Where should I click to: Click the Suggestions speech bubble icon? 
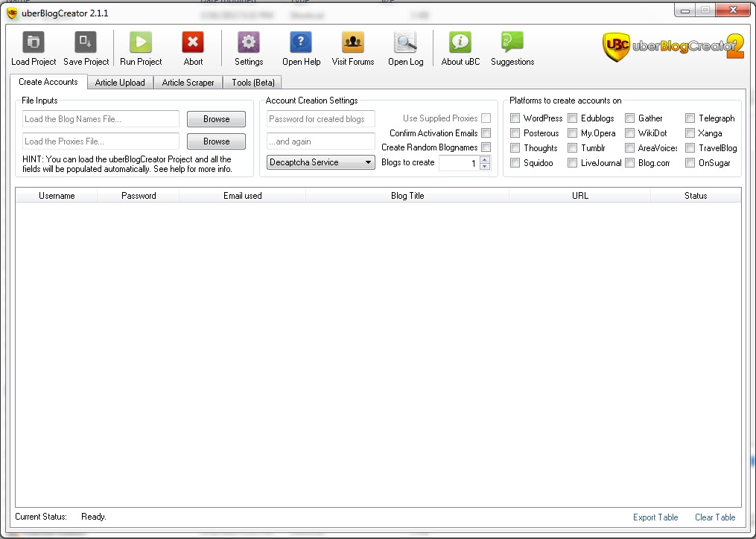point(512,42)
